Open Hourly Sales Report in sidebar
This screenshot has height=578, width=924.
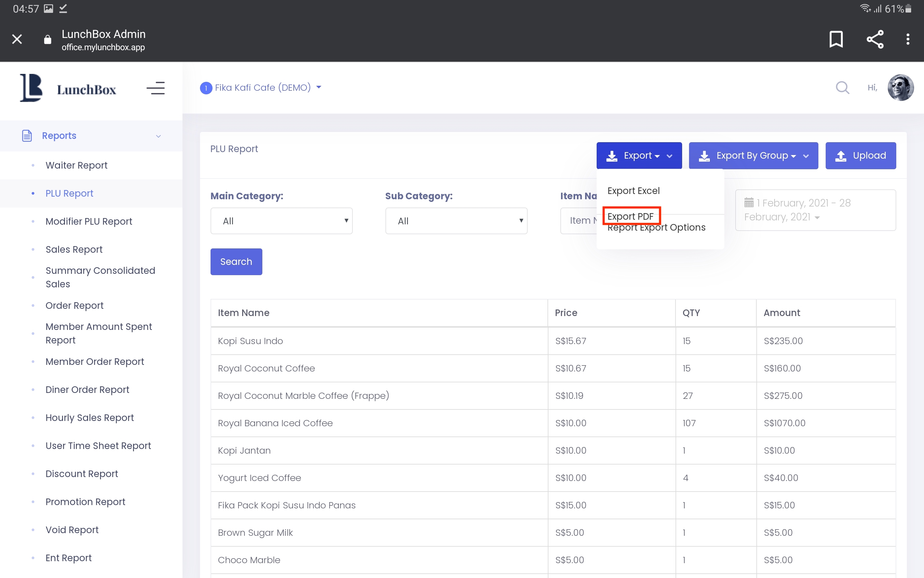89,417
